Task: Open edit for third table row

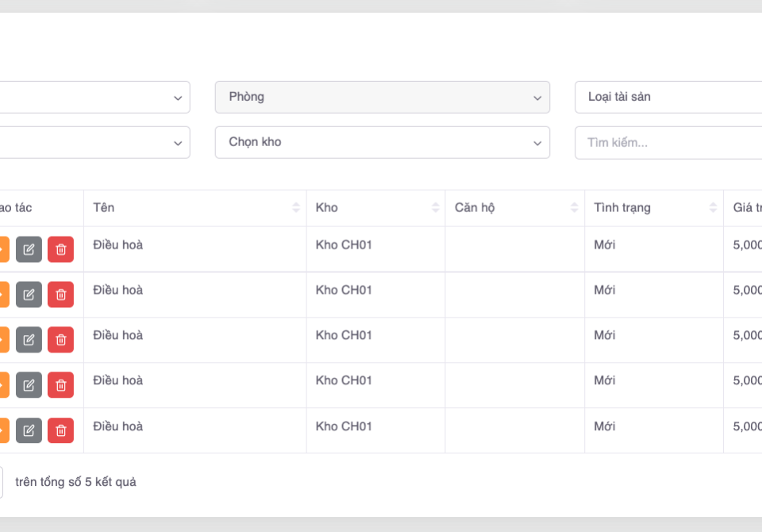Action: 29,340
